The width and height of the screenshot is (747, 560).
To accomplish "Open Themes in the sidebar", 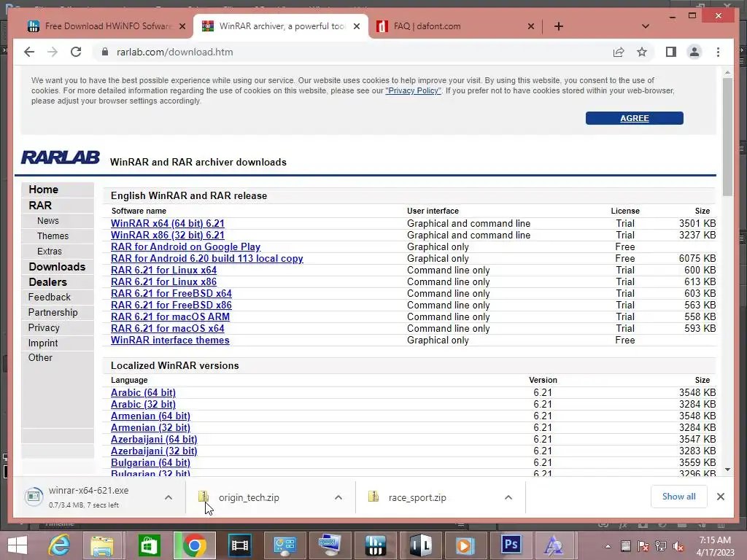I will 53,236.
